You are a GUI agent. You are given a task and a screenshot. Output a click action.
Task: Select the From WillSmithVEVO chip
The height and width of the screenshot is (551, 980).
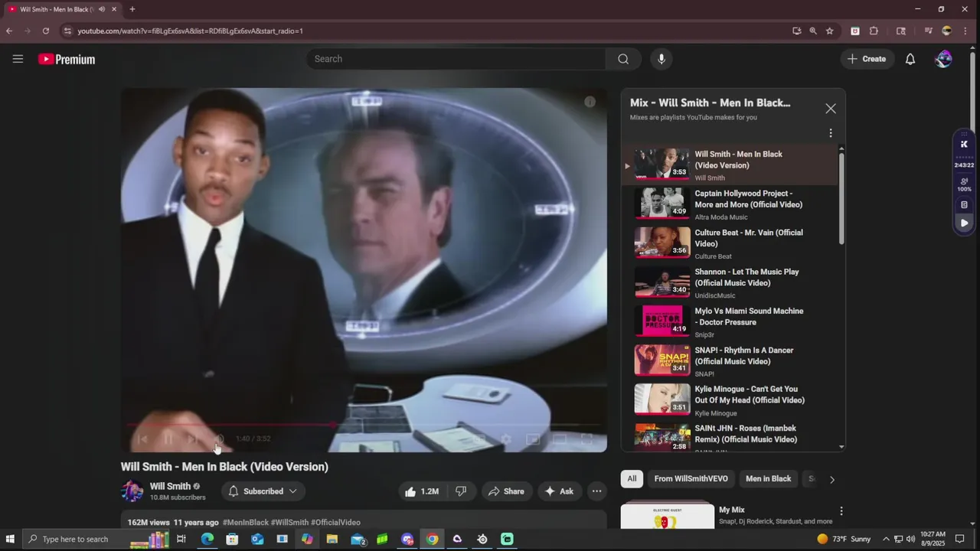pos(691,479)
